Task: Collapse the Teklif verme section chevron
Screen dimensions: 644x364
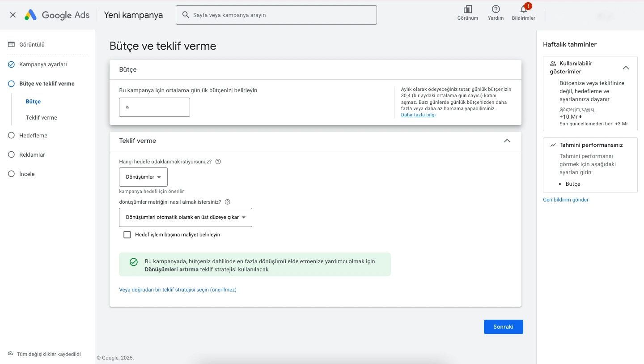Action: pyautogui.click(x=507, y=141)
